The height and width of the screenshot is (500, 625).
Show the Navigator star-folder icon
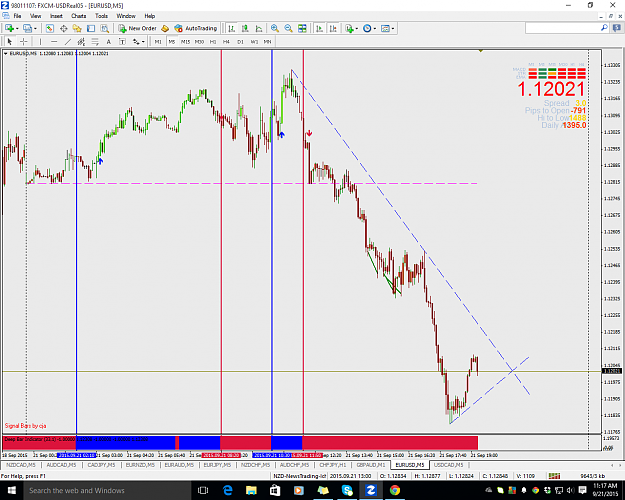[77, 28]
